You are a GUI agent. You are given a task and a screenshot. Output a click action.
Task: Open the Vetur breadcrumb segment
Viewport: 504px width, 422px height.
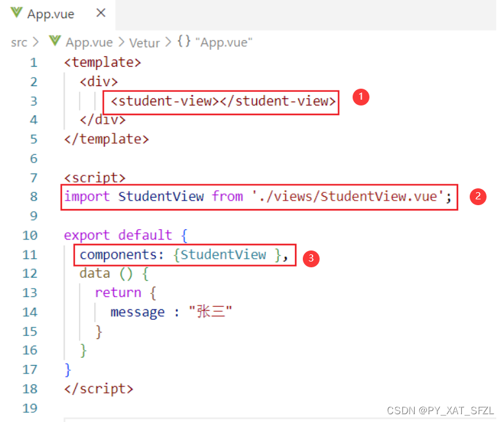[144, 43]
